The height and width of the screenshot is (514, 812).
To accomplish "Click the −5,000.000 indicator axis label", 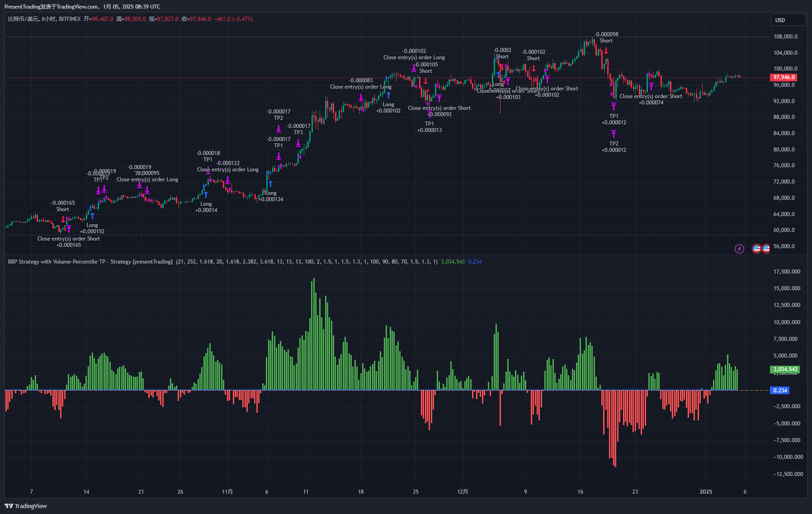I will (x=787, y=424).
